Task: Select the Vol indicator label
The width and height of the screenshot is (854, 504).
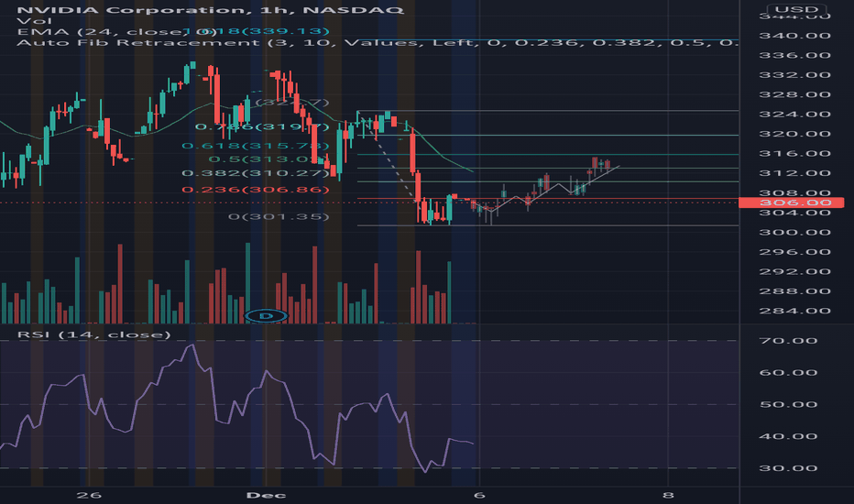Action: 34,21
